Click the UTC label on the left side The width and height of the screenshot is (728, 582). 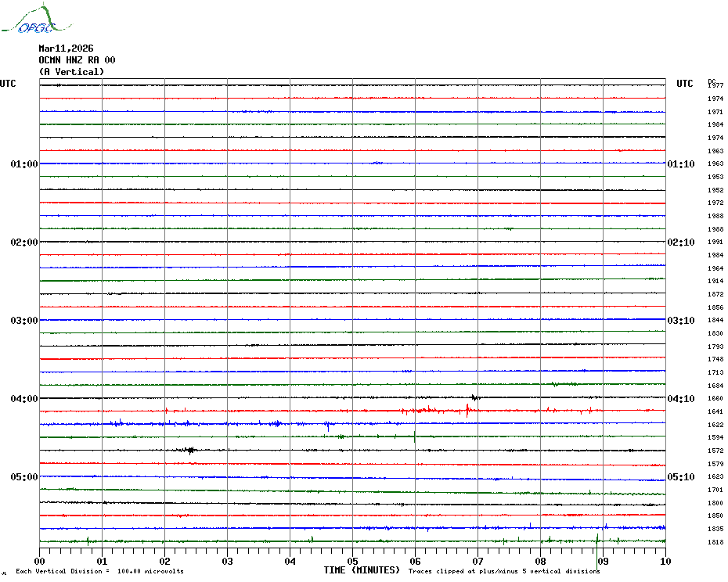click(x=8, y=84)
